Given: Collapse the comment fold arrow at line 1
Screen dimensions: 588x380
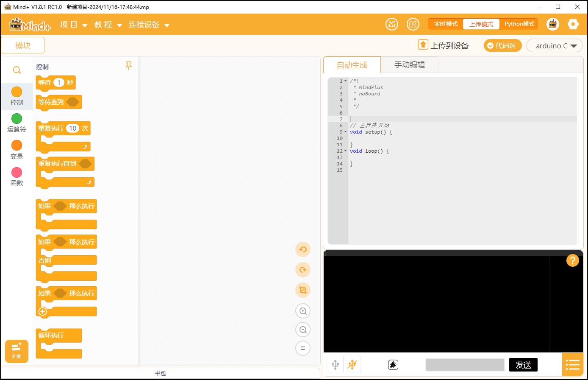Looking at the screenshot, I should point(346,81).
